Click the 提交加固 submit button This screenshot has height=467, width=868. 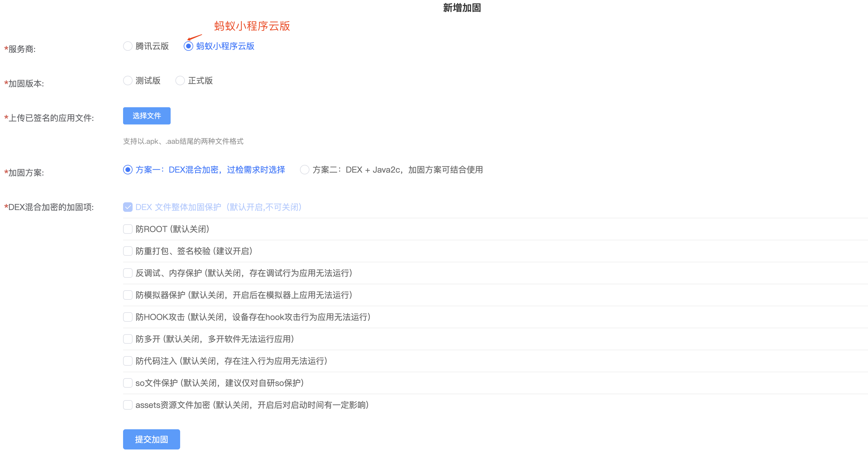(x=151, y=439)
